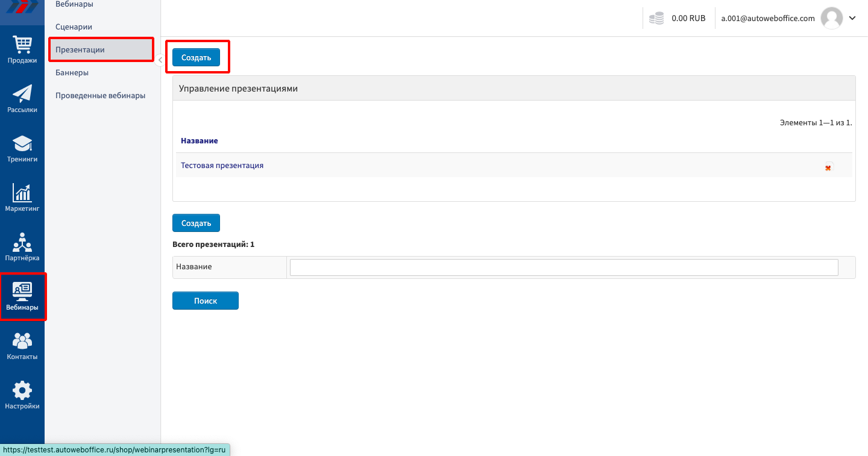Click the Название search input field
Image resolution: width=868 pixels, height=456 pixels.
point(564,267)
